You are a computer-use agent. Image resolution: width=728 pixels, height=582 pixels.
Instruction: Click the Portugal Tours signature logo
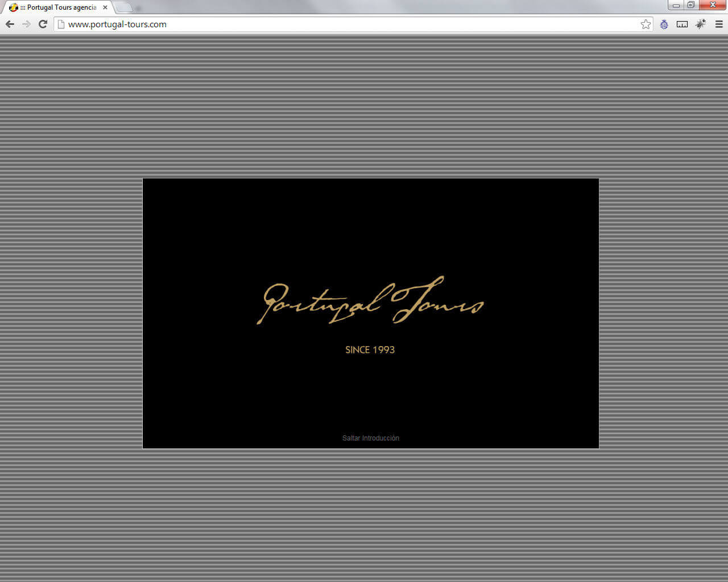pos(370,301)
